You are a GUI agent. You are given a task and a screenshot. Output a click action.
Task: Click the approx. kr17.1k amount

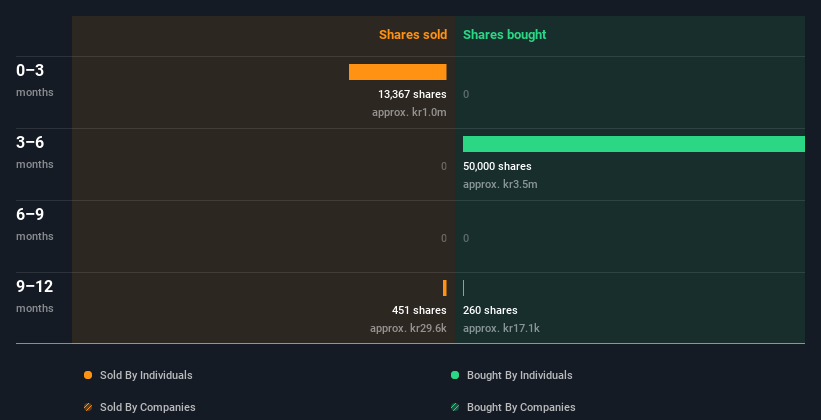501,328
